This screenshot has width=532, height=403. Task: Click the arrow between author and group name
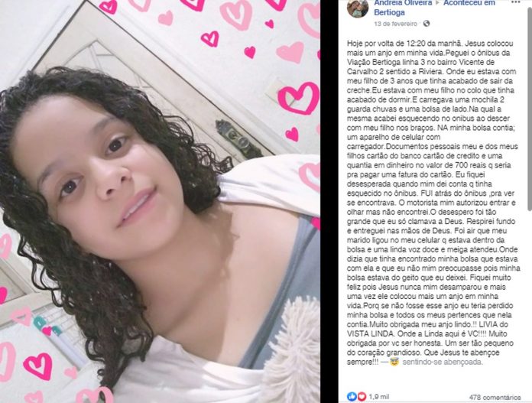pyautogui.click(x=438, y=3)
